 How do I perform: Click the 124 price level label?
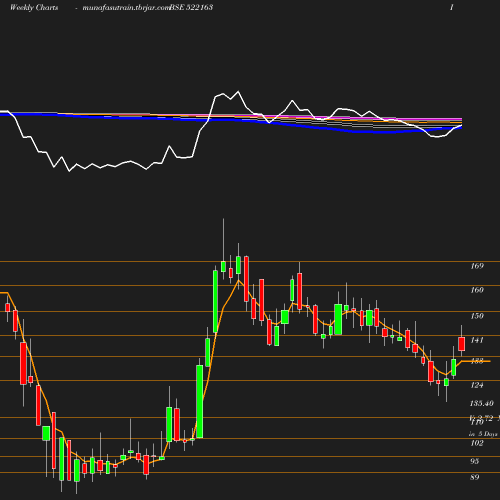pyautogui.click(x=477, y=385)
